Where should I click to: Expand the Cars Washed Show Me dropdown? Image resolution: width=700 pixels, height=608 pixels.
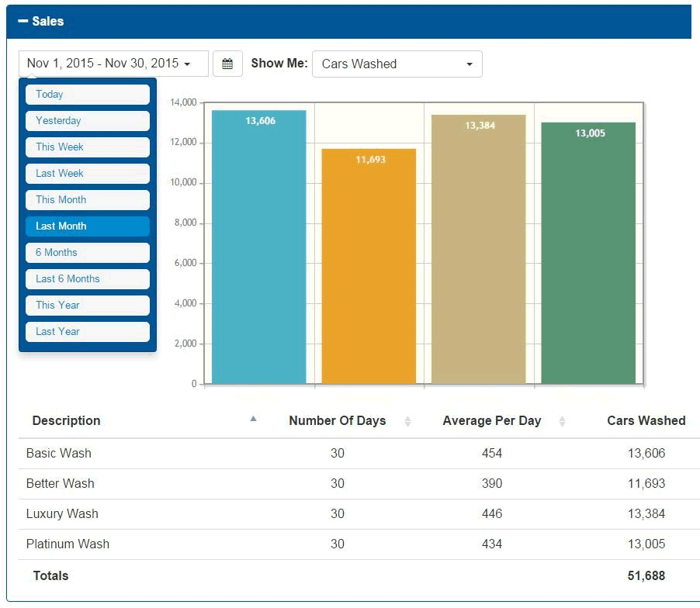click(x=397, y=64)
